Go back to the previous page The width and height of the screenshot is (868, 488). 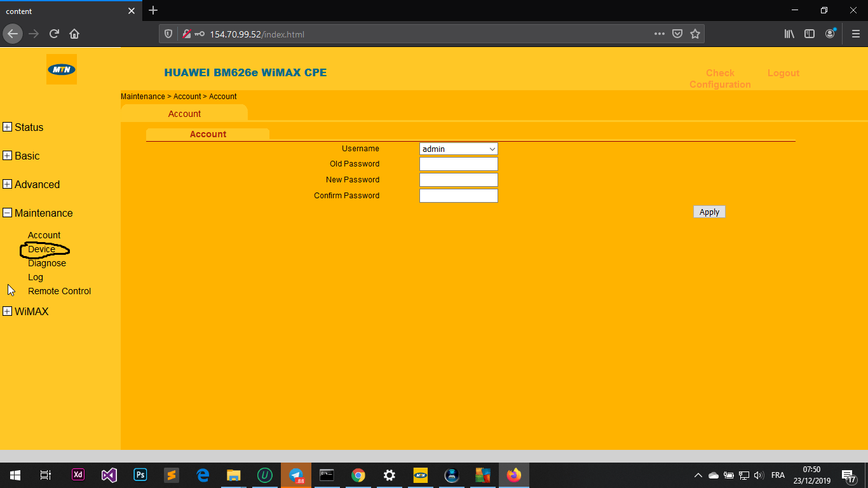click(12, 34)
